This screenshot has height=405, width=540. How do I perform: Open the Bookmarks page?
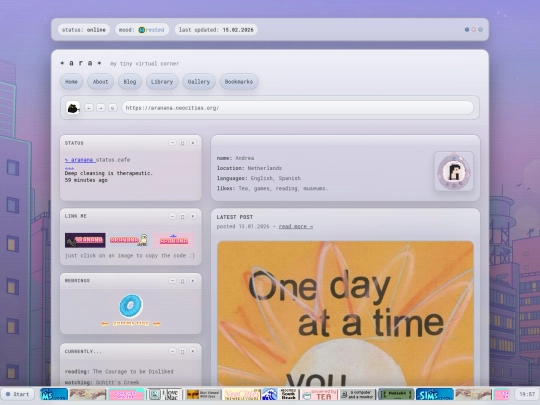239,82
